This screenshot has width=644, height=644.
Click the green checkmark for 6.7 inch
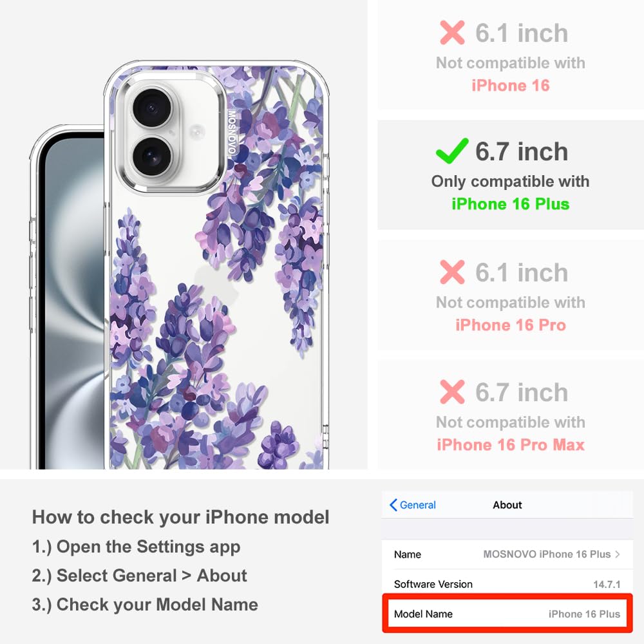tap(452, 151)
